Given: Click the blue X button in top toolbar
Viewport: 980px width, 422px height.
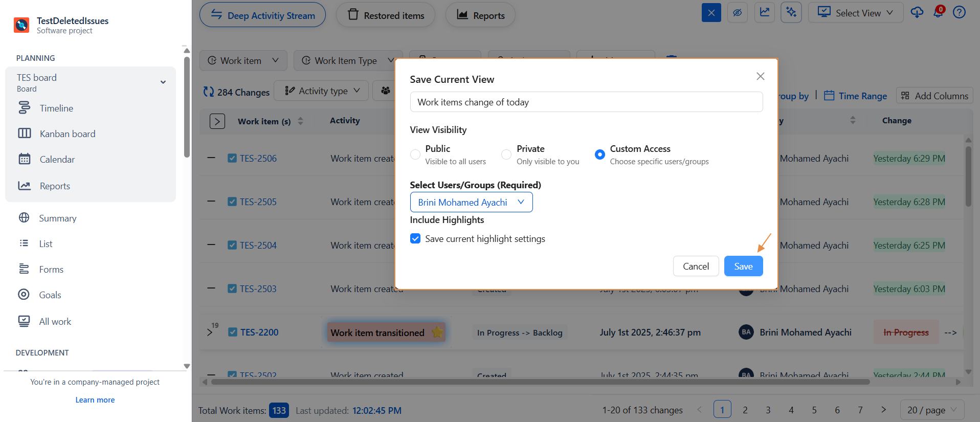Looking at the screenshot, I should point(711,13).
